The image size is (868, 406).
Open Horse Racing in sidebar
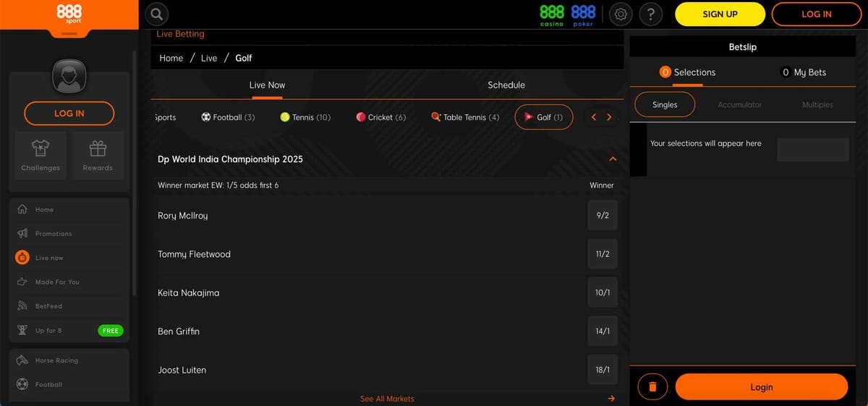pyautogui.click(x=69, y=360)
